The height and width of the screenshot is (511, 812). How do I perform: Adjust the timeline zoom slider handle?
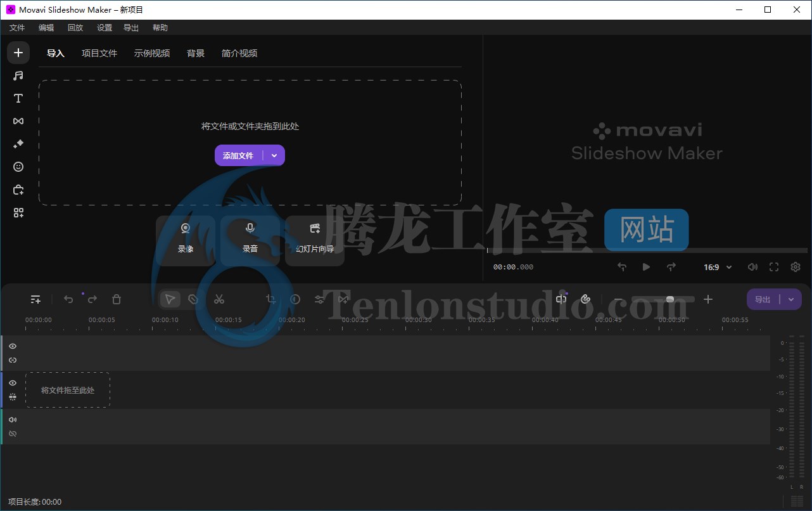coord(670,299)
